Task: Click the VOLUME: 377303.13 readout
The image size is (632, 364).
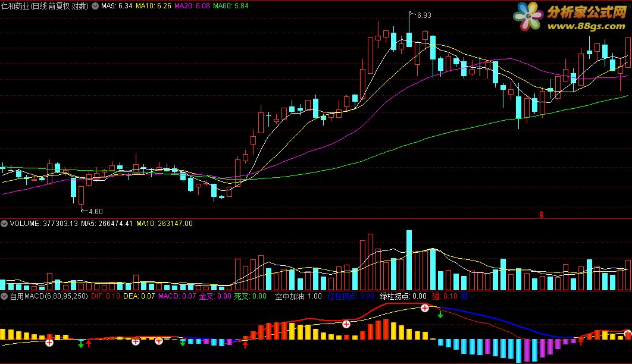Action: (x=43, y=224)
